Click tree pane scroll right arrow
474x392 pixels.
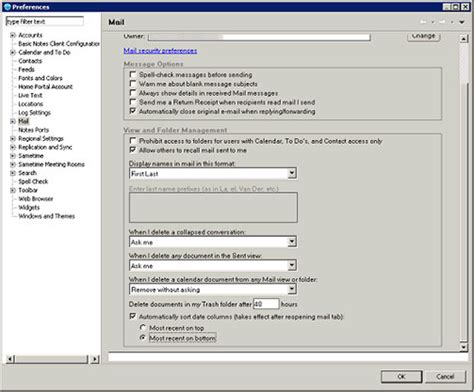[95, 359]
